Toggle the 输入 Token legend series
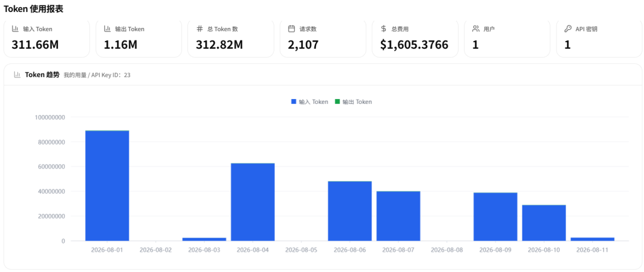 click(x=309, y=102)
